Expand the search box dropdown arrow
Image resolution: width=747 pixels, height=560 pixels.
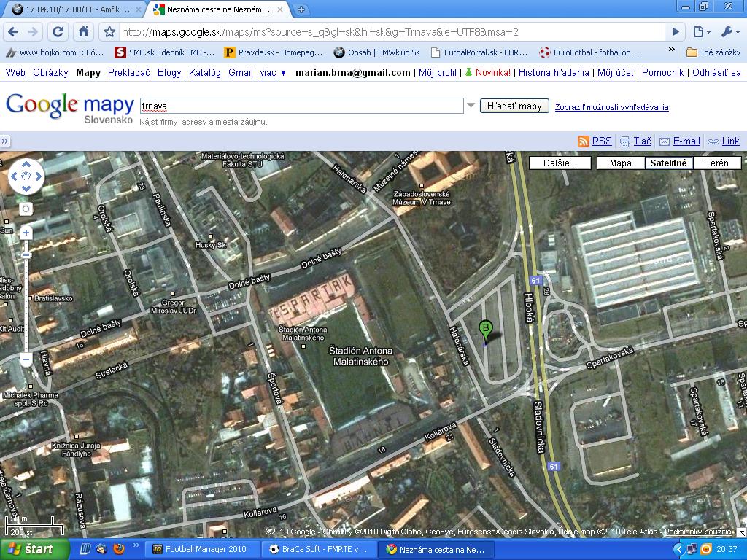pos(471,106)
